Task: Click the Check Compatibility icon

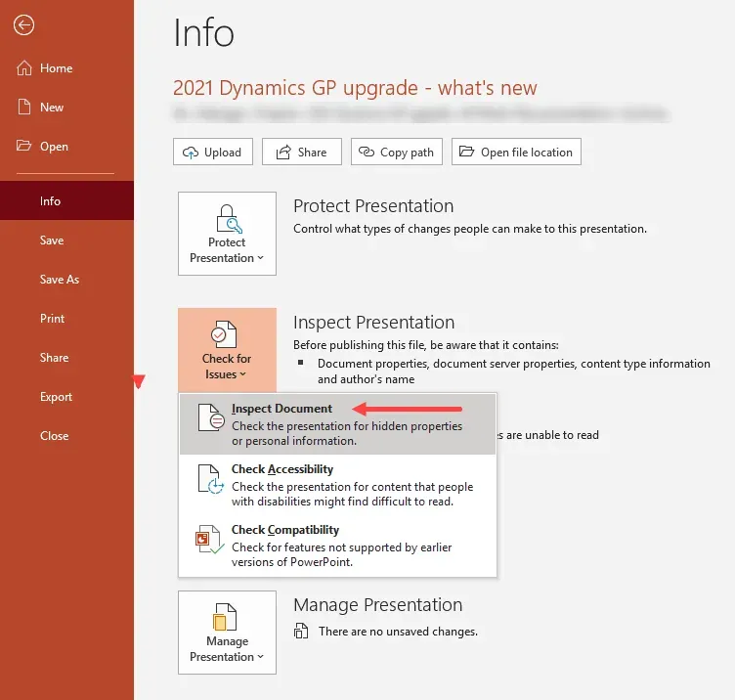Action: click(210, 539)
